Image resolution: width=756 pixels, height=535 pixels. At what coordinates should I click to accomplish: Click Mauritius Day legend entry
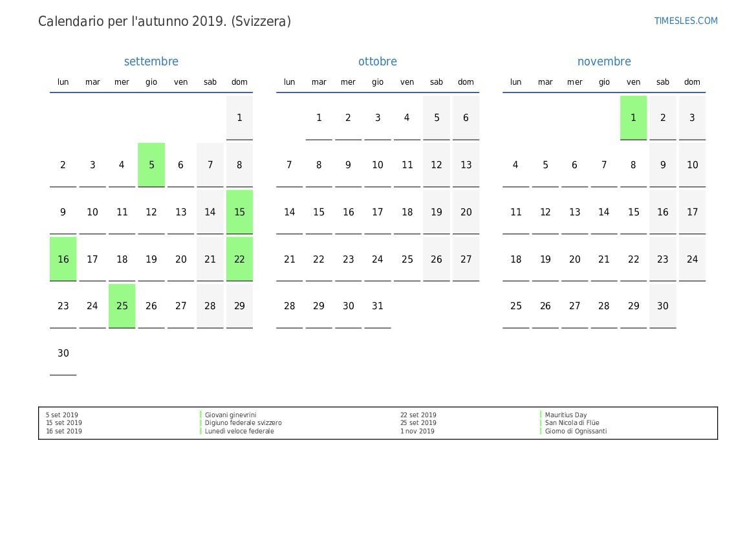point(565,415)
